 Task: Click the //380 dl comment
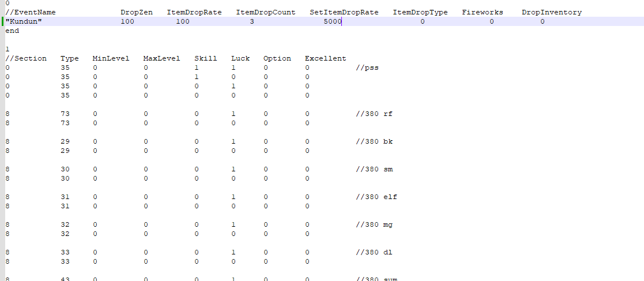374,252
